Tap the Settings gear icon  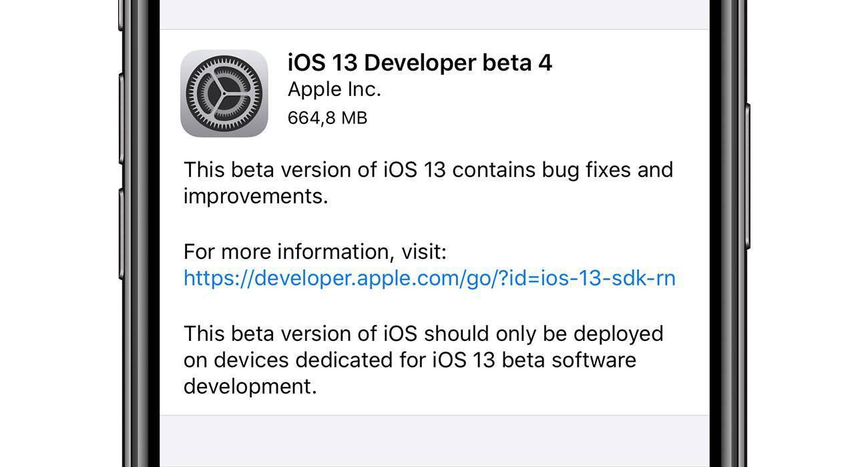[224, 93]
